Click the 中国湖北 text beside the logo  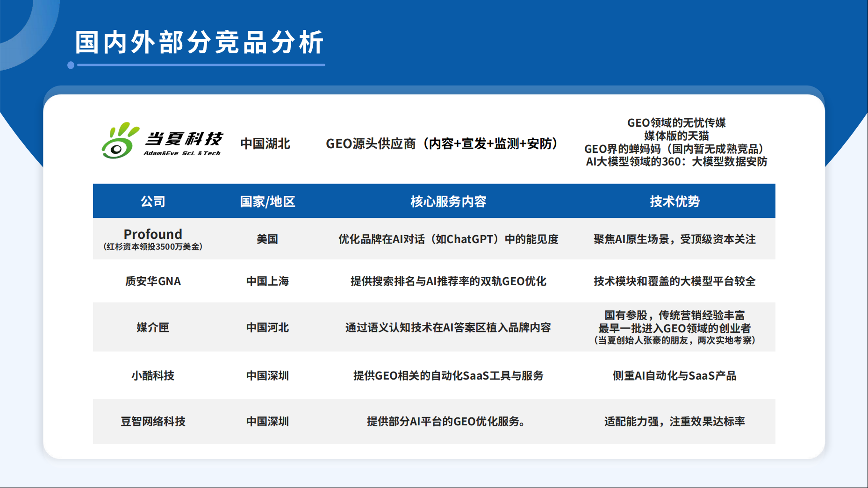[265, 144]
